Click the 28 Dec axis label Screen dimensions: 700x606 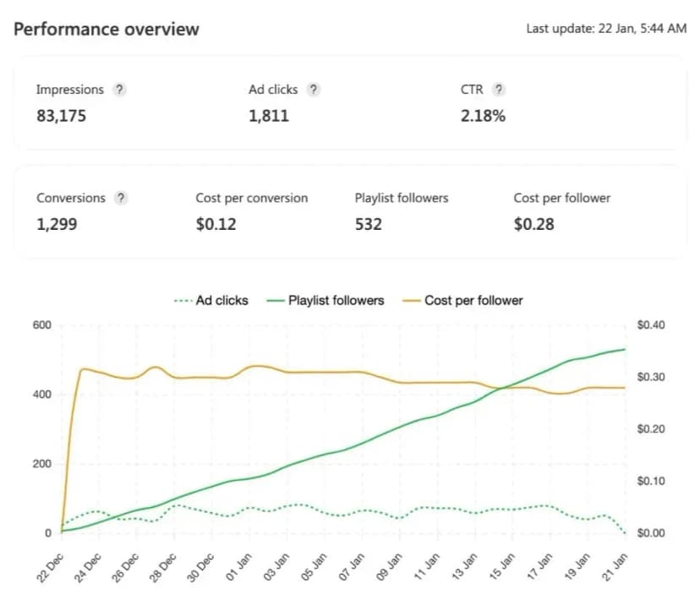[163, 568]
